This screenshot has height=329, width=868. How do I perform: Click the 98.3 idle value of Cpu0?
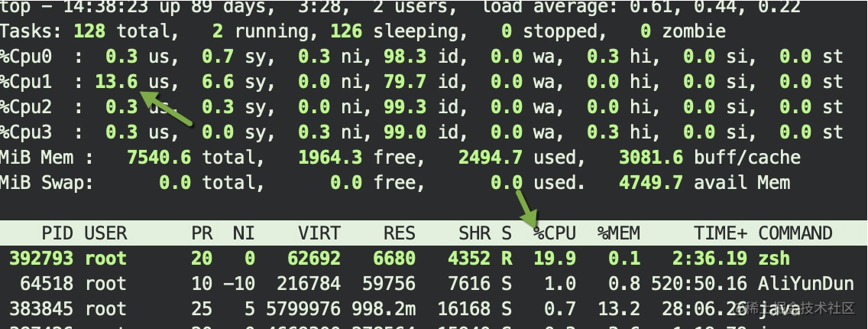point(405,57)
